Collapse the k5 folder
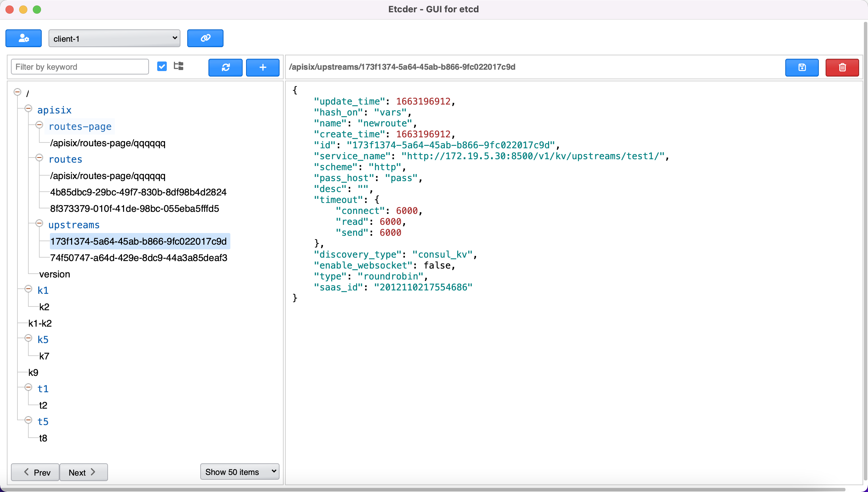 [28, 338]
